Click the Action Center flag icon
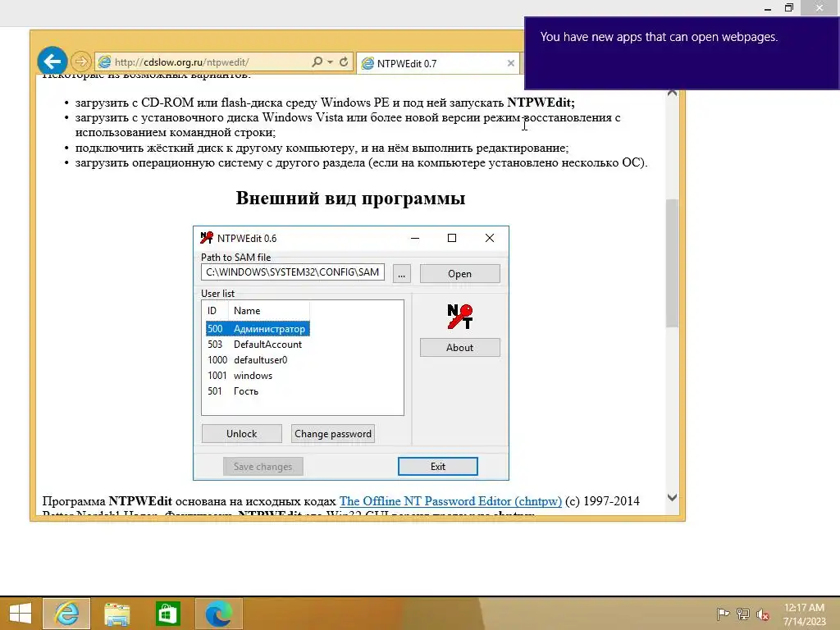 point(723,614)
